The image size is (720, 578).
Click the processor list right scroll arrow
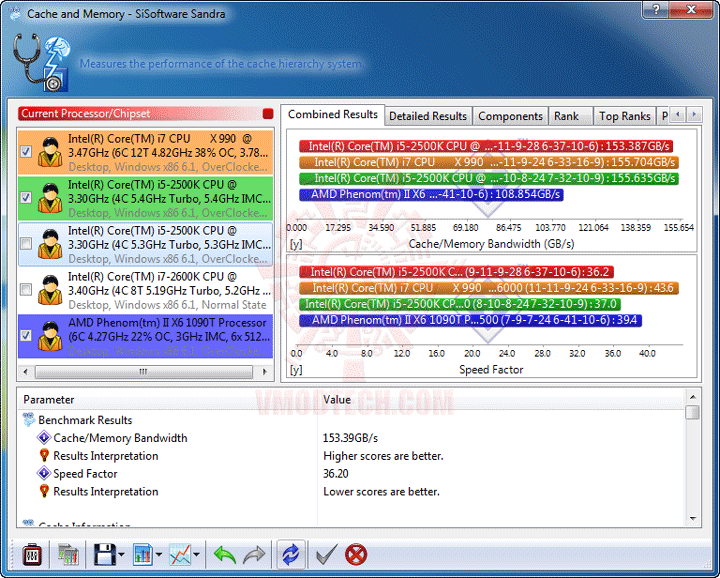(264, 371)
